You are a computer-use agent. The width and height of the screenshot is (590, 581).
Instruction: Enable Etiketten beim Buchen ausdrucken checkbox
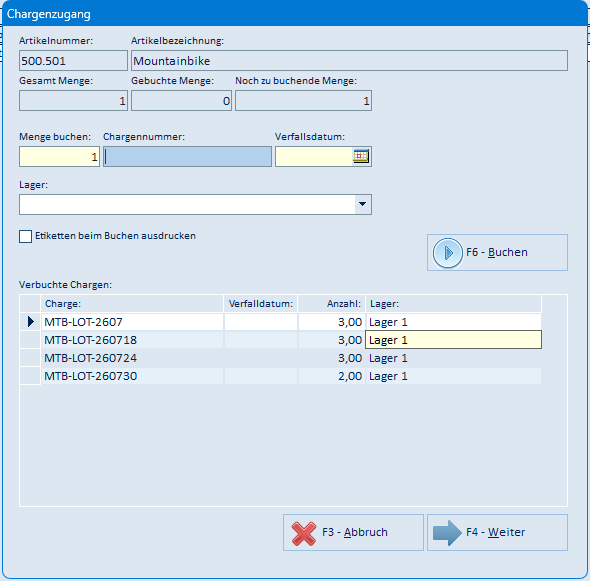click(x=25, y=237)
